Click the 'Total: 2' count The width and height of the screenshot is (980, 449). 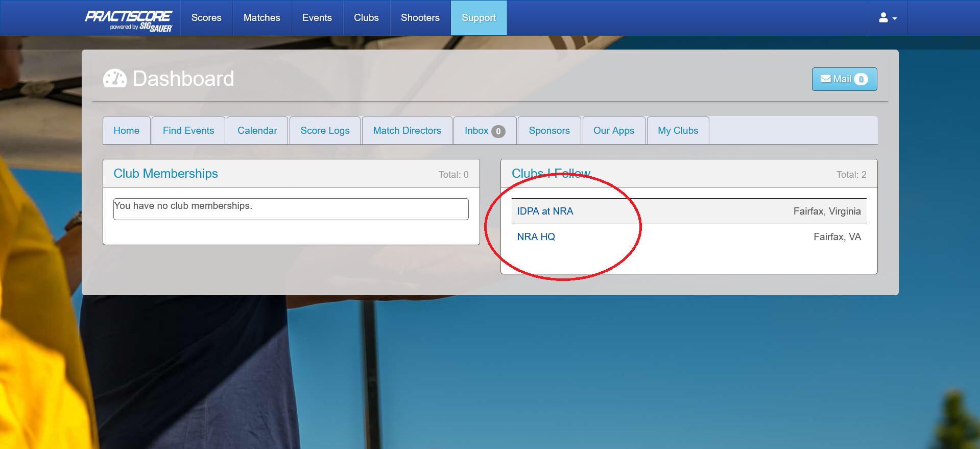click(851, 175)
